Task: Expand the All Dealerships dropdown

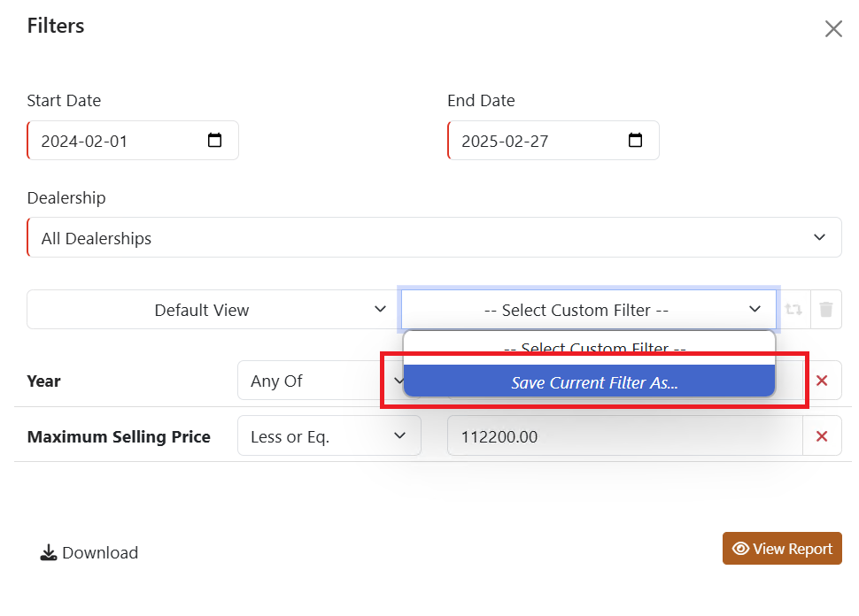Action: [434, 238]
